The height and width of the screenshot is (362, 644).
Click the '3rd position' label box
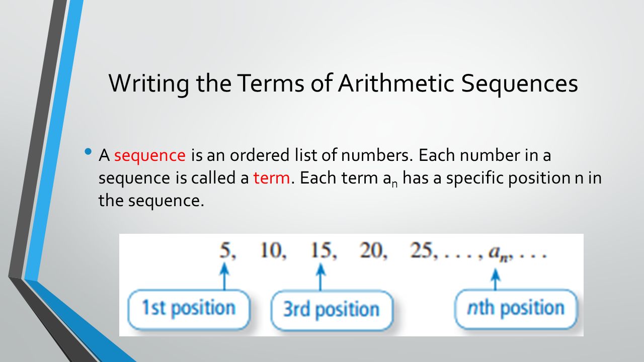coord(332,310)
